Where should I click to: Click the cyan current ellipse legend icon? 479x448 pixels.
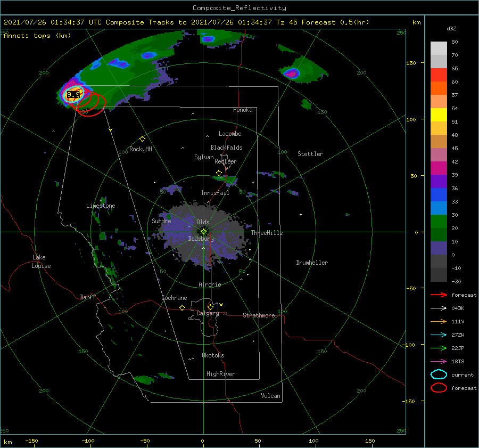point(439,374)
